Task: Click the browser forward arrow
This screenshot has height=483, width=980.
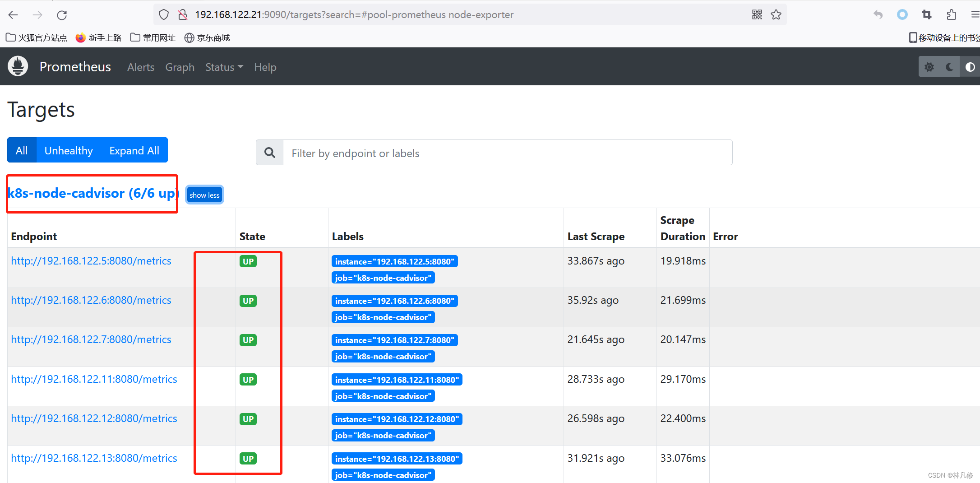Action: click(37, 15)
